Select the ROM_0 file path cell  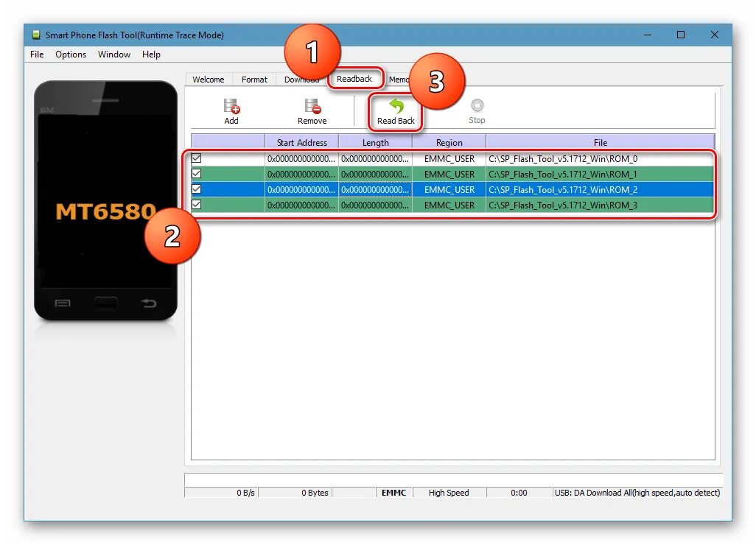pos(600,158)
